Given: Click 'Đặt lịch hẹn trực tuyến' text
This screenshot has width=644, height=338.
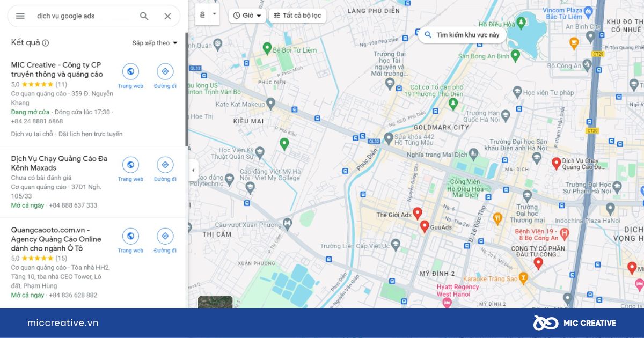Looking at the screenshot, I should (91, 134).
